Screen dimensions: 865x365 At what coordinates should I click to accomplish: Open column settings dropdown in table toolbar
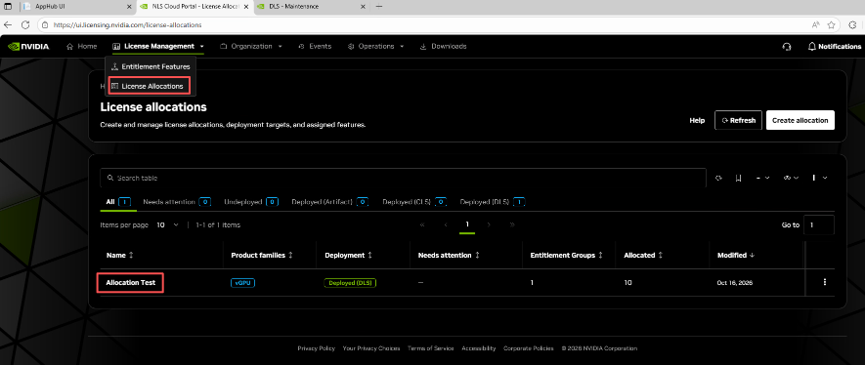tap(819, 178)
